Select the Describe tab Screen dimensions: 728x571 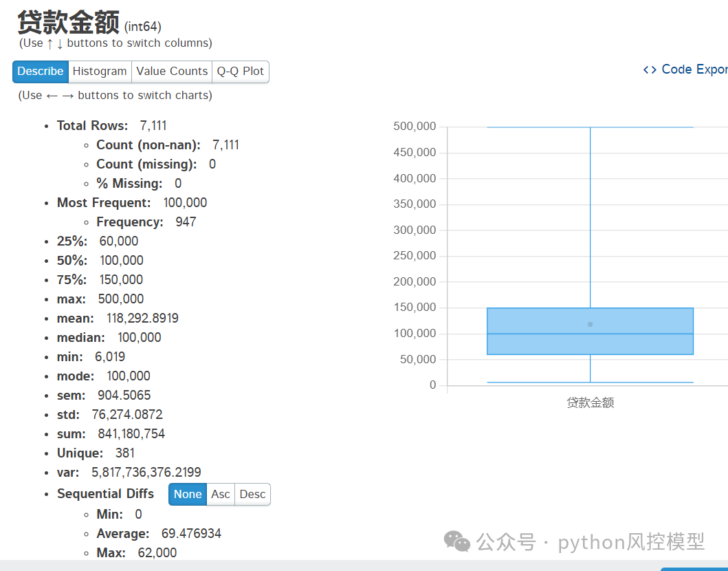(41, 72)
